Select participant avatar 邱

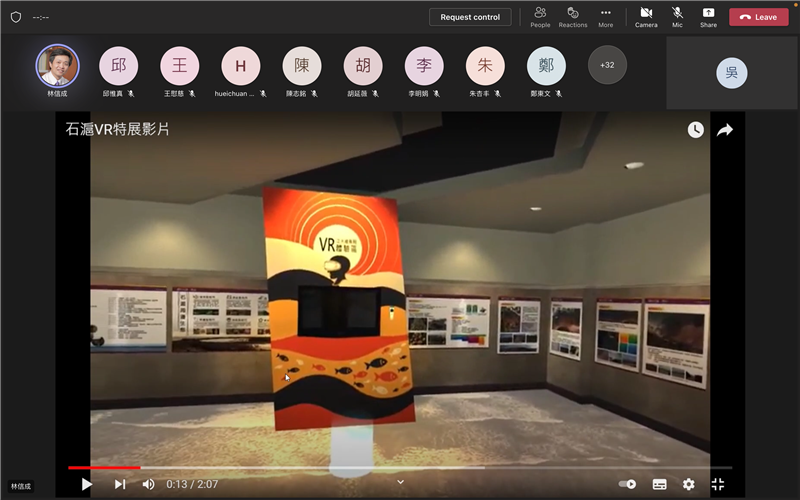pyautogui.click(x=119, y=66)
